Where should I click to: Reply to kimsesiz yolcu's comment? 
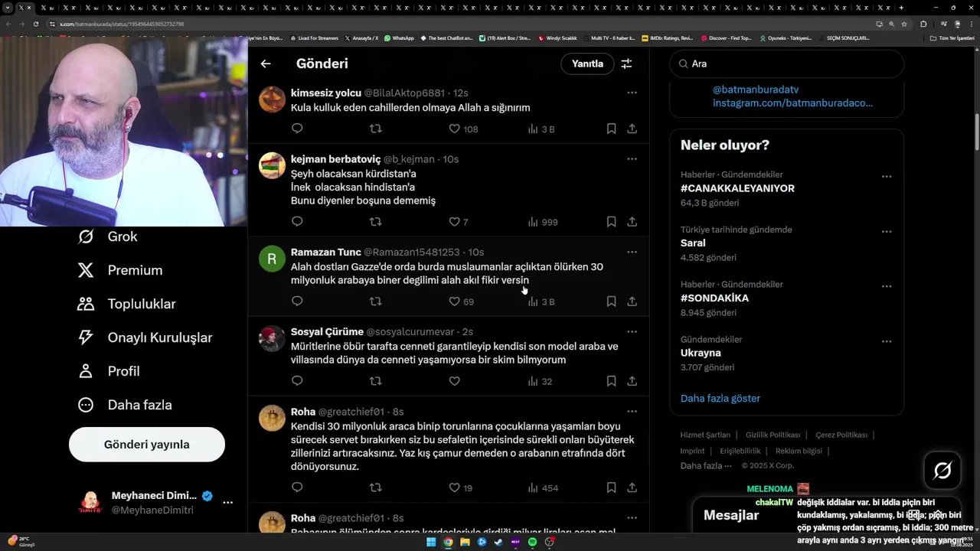pos(297,129)
